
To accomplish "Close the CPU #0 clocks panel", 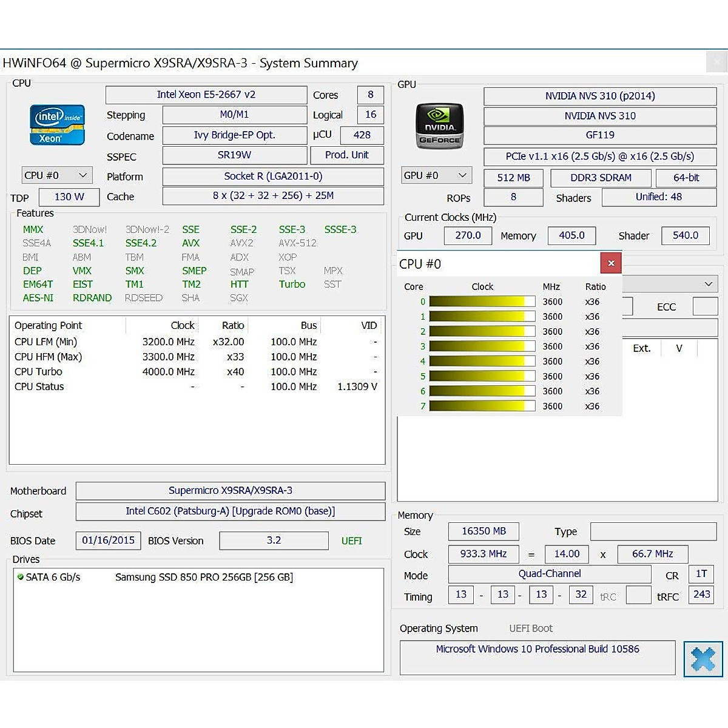I will (x=611, y=263).
